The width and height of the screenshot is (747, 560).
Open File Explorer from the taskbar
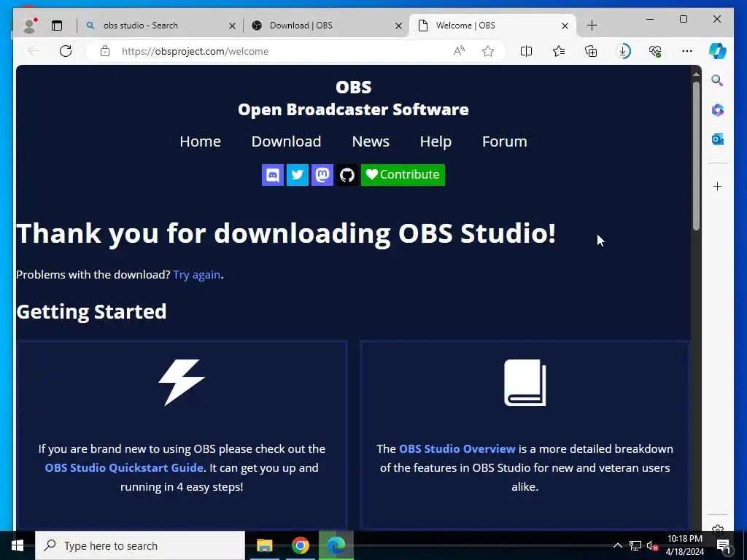pyautogui.click(x=264, y=545)
